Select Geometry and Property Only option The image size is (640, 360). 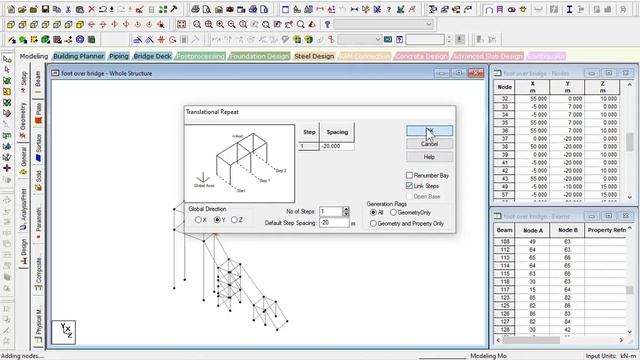click(373, 224)
